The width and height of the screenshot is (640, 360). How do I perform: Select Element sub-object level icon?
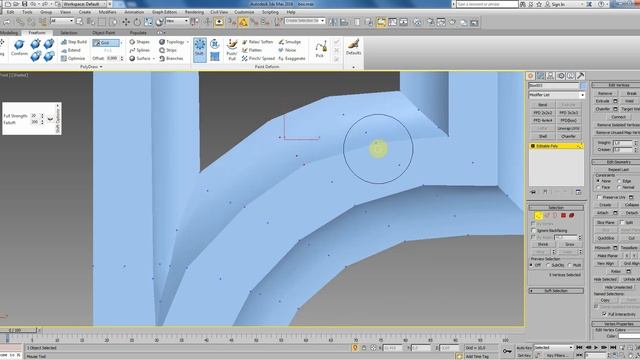point(571,216)
